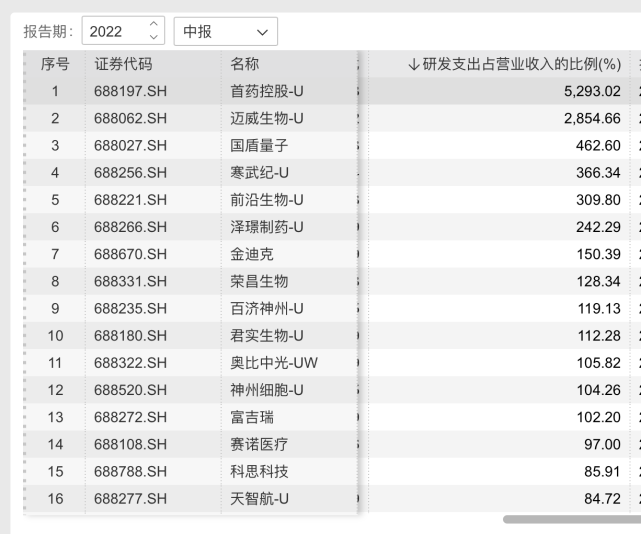Screen dimensions: 641x534
Task: Open the 中报 report type dropdown
Action: (227, 32)
